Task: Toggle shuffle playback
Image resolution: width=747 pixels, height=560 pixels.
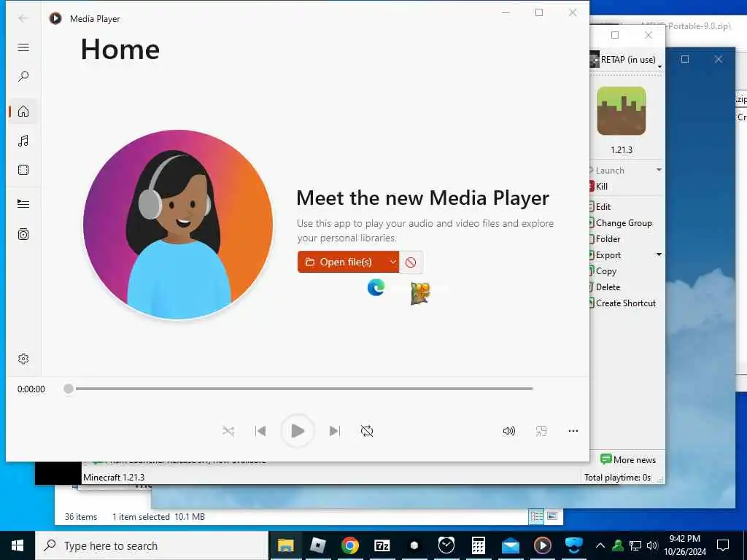Action: (x=228, y=432)
